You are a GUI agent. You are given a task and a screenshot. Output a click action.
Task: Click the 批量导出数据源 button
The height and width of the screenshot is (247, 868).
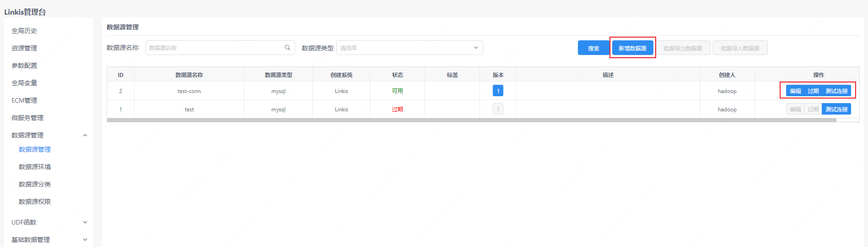coord(683,48)
